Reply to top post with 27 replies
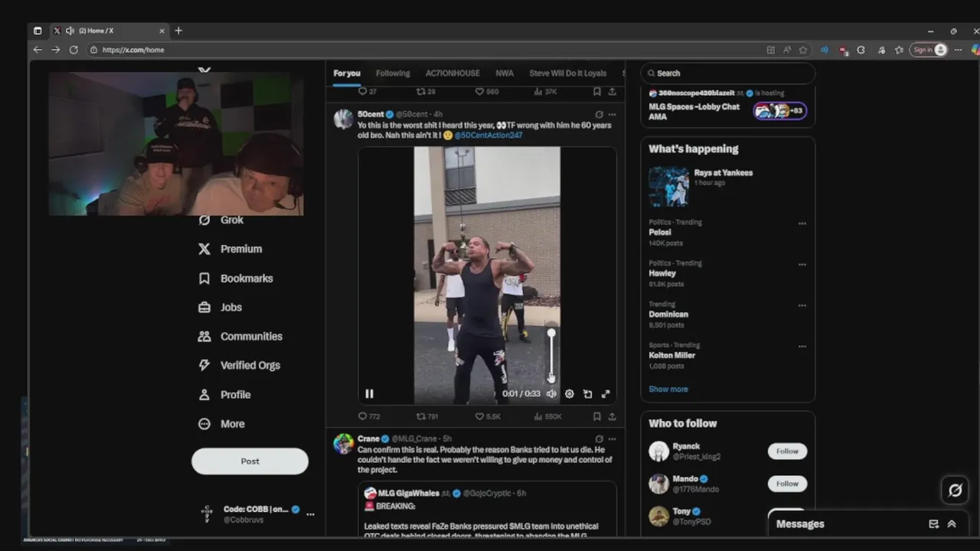Viewport: 980px width, 551px height. coord(367,91)
